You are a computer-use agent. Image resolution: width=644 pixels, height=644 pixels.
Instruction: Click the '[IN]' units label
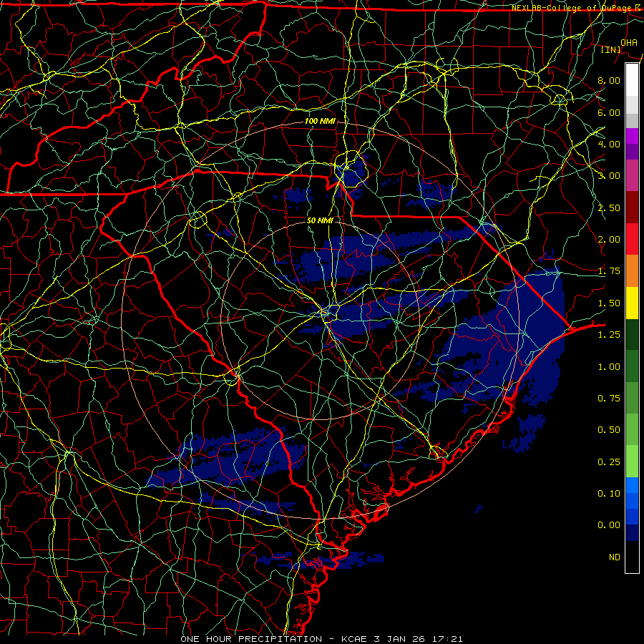coord(611,49)
